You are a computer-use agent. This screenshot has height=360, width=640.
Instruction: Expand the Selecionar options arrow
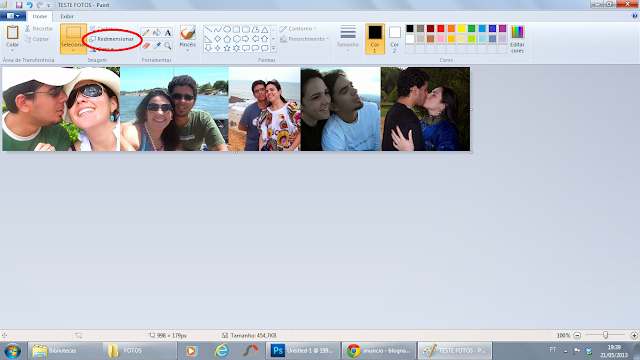click(x=73, y=51)
